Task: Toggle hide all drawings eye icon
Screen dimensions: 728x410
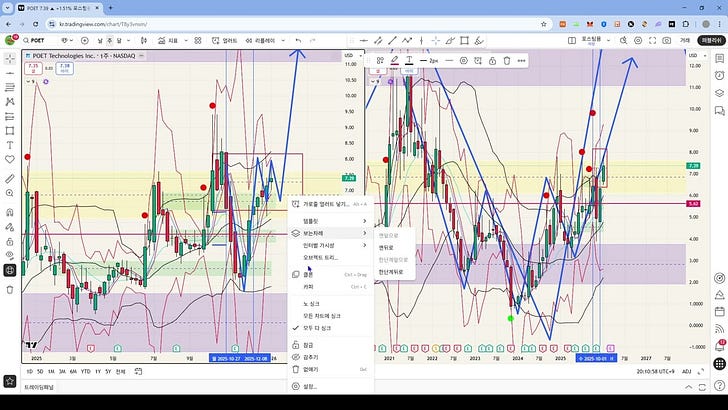Action: click(10, 255)
